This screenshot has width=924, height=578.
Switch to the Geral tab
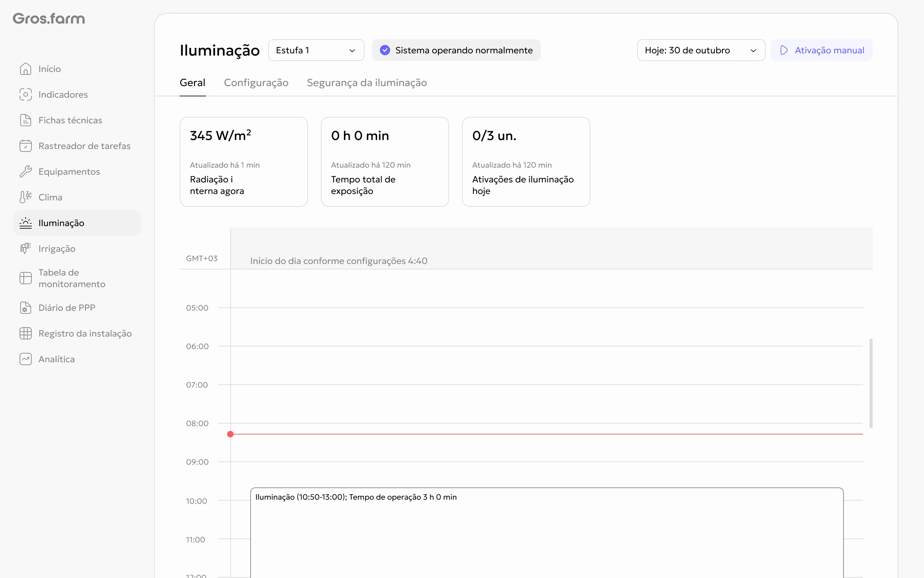click(193, 83)
